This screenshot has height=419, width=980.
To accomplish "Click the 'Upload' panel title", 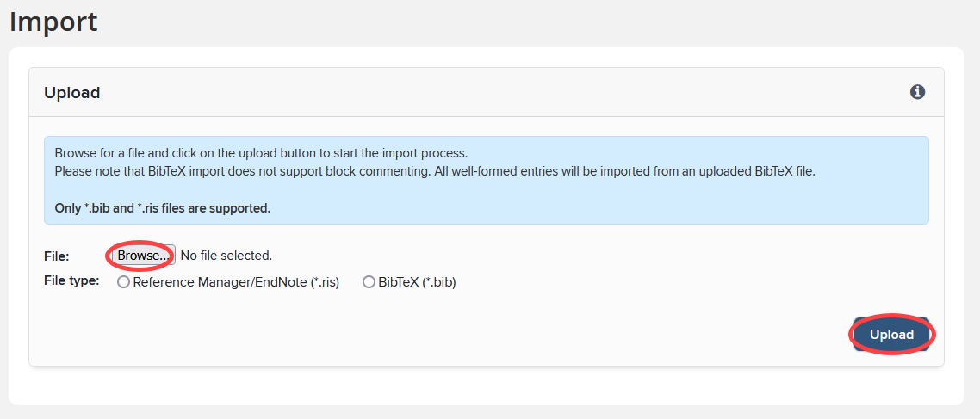I will [x=72, y=93].
